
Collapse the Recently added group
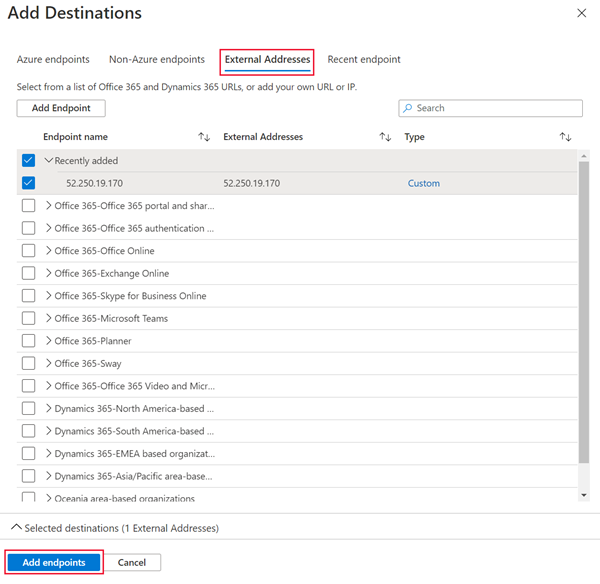tap(49, 160)
